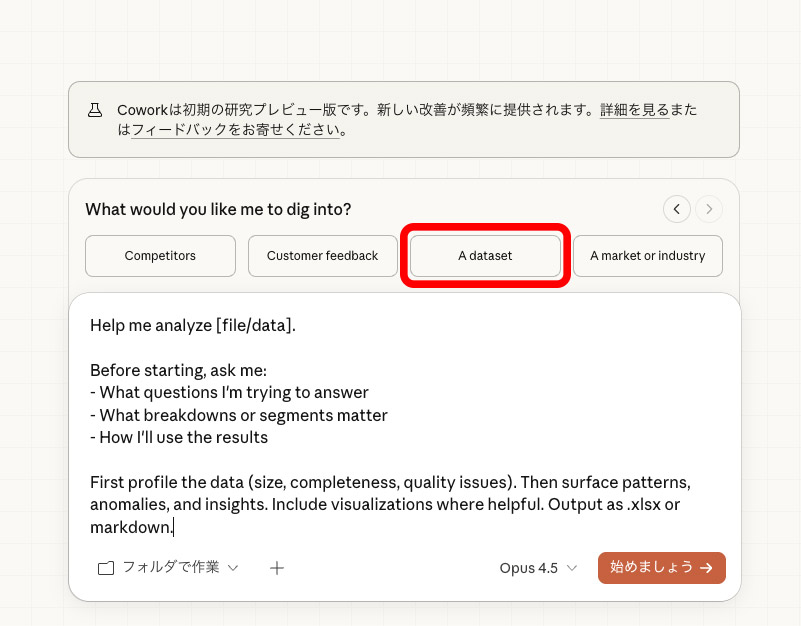The width and height of the screenshot is (801, 626).
Task: Click the Opus 4.5 chevron icon
Action: pyautogui.click(x=570, y=567)
